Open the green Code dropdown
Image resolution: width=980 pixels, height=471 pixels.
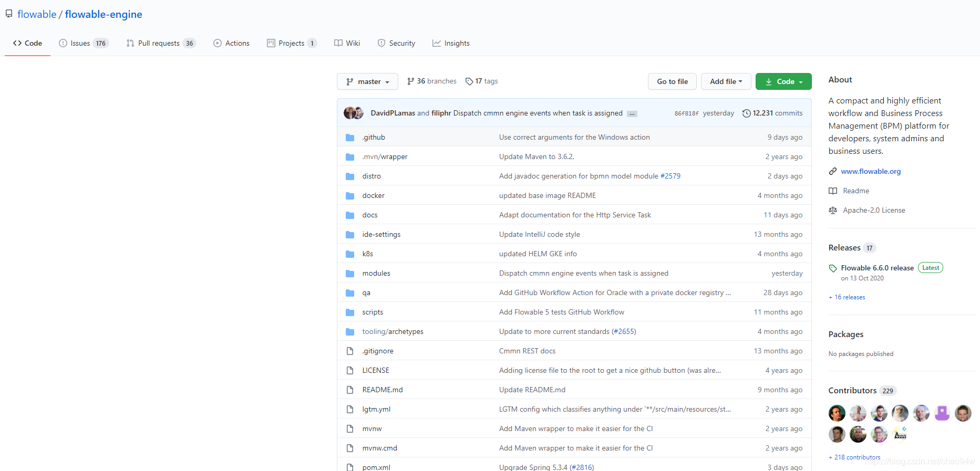(x=783, y=81)
